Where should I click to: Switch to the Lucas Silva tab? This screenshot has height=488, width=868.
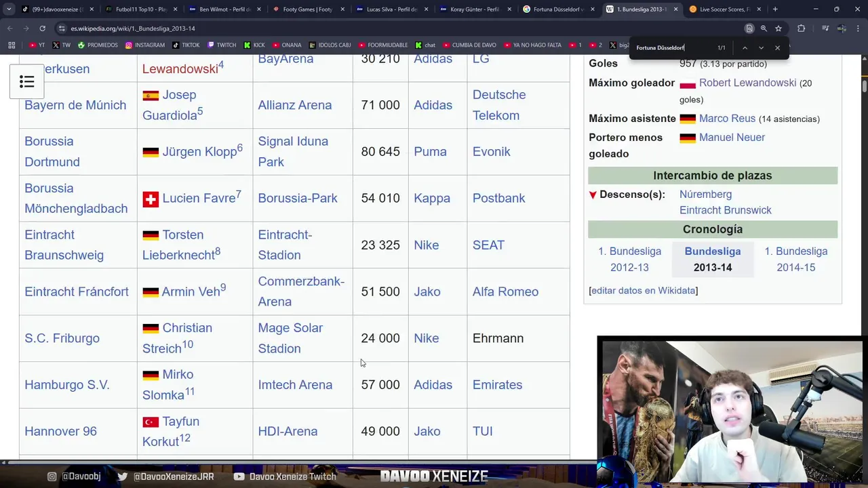pos(391,9)
